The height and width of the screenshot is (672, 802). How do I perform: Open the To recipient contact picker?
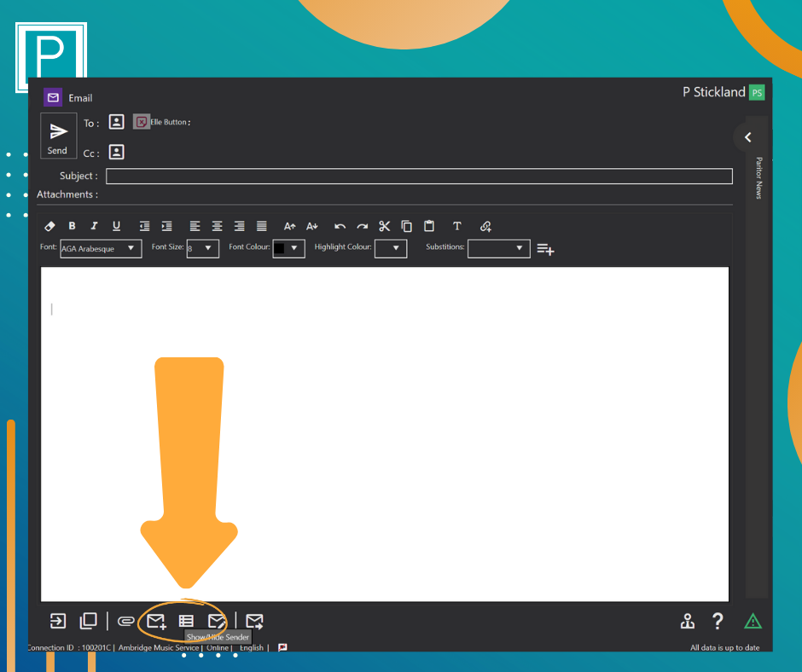117,122
